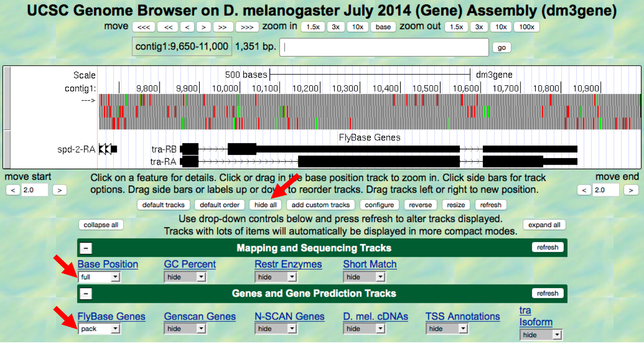Click the move end left arrow
Screen dimensions: 644x345
pyautogui.click(x=584, y=190)
